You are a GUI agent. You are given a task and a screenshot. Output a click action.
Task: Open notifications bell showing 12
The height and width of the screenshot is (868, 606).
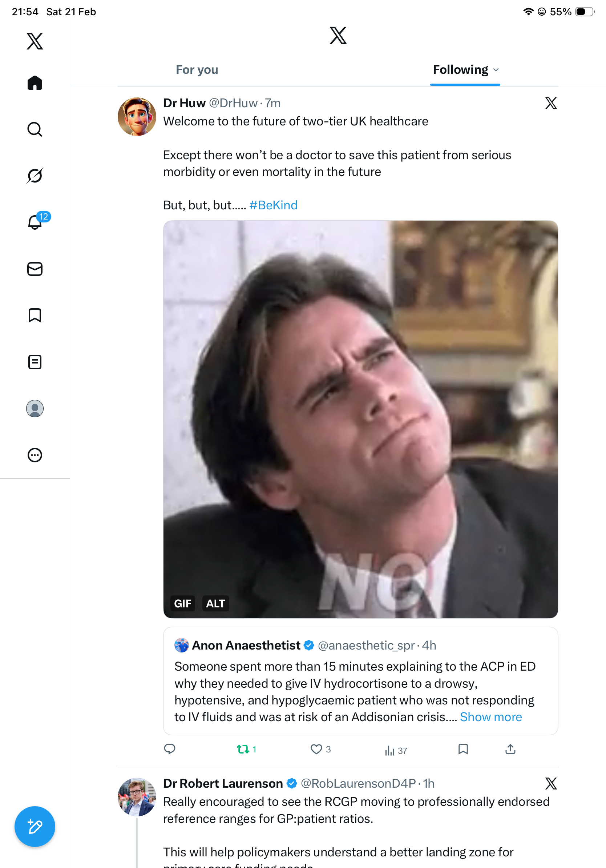pyautogui.click(x=36, y=222)
